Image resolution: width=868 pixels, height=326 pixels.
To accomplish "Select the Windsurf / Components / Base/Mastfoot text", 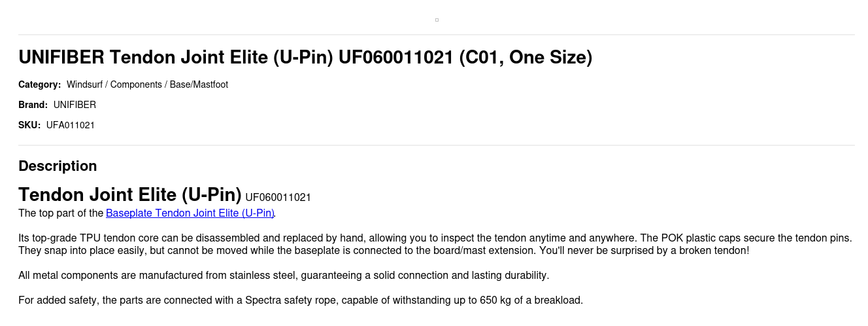I will tap(147, 84).
